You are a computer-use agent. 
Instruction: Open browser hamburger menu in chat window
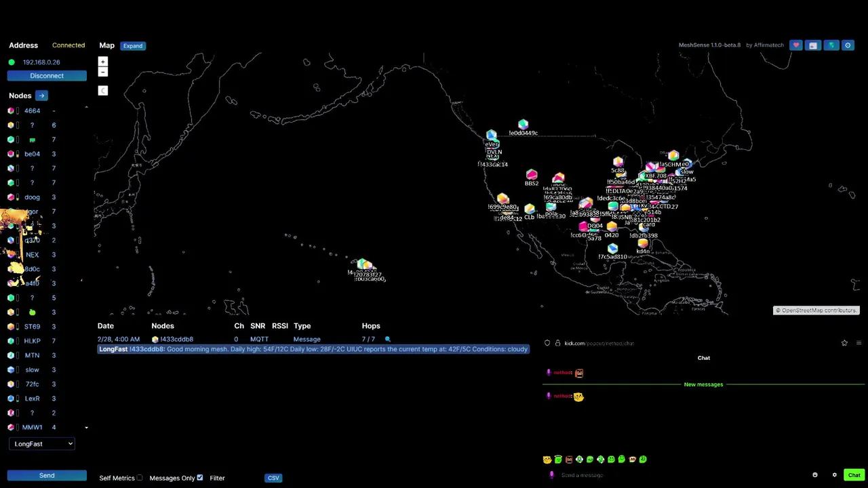[859, 343]
